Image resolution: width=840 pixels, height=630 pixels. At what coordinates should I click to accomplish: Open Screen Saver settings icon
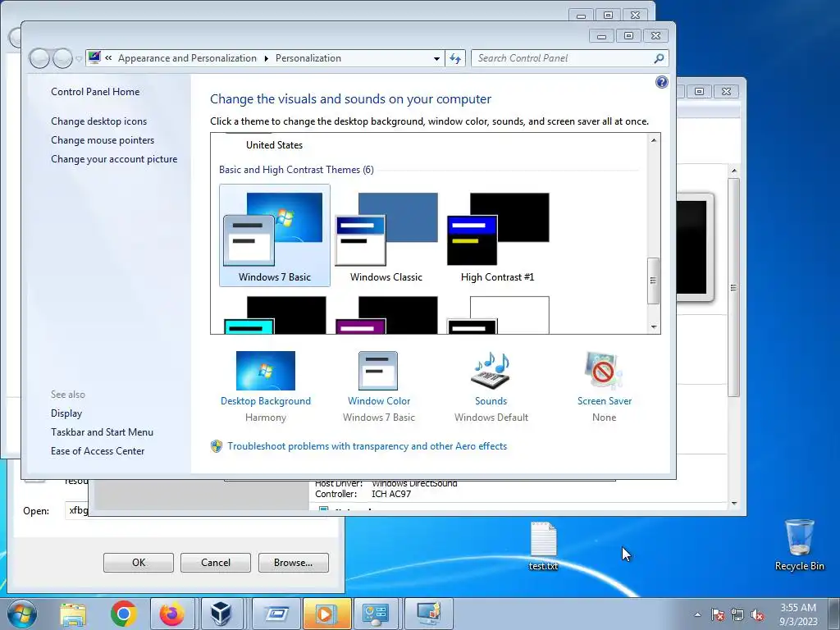(x=605, y=370)
